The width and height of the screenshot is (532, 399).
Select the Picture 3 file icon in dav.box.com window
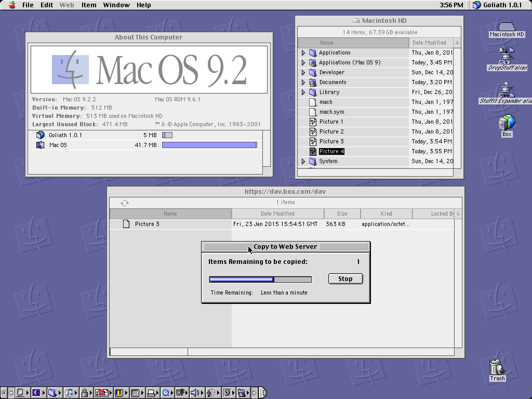[126, 224]
